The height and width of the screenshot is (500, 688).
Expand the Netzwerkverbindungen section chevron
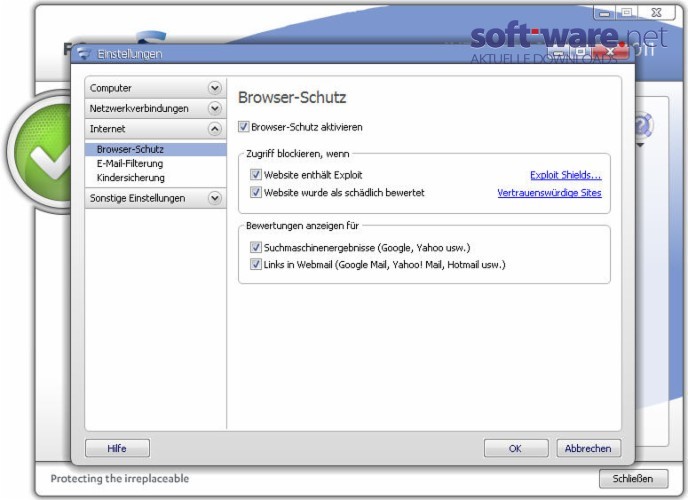215,108
